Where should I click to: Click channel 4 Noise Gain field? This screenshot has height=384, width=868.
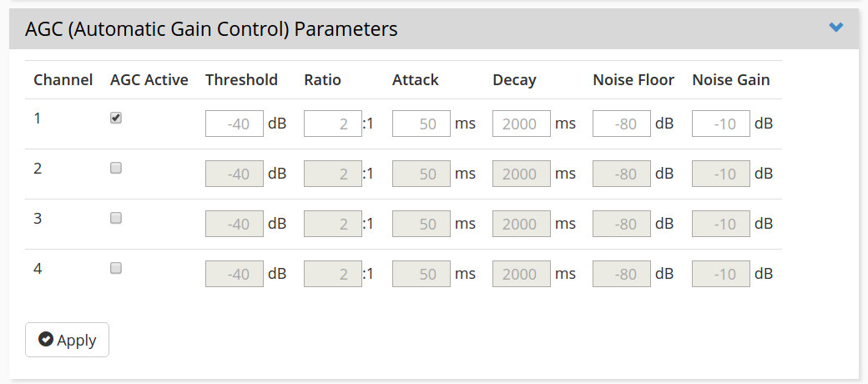click(x=721, y=274)
